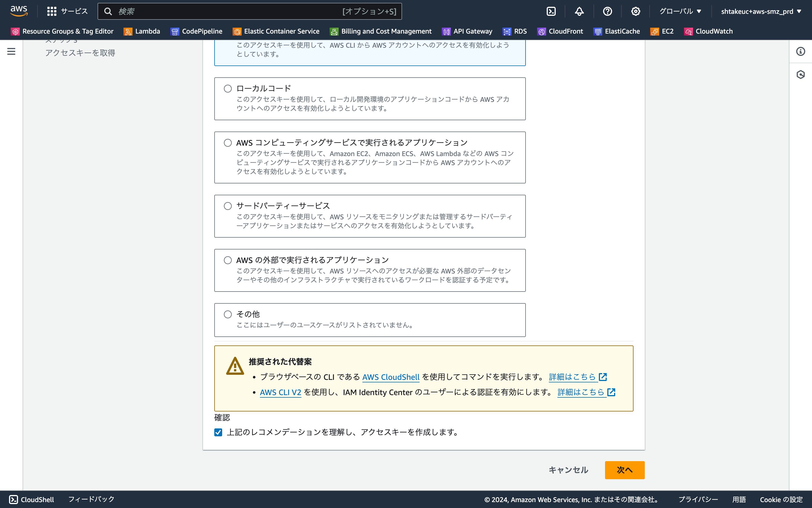Open the notifications bell
This screenshot has height=508, width=812.
pos(579,11)
